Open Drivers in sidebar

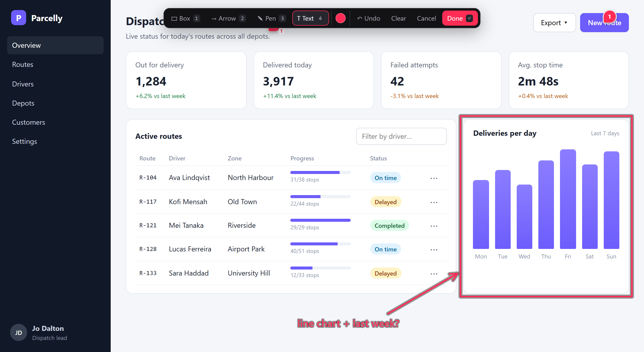[55, 84]
